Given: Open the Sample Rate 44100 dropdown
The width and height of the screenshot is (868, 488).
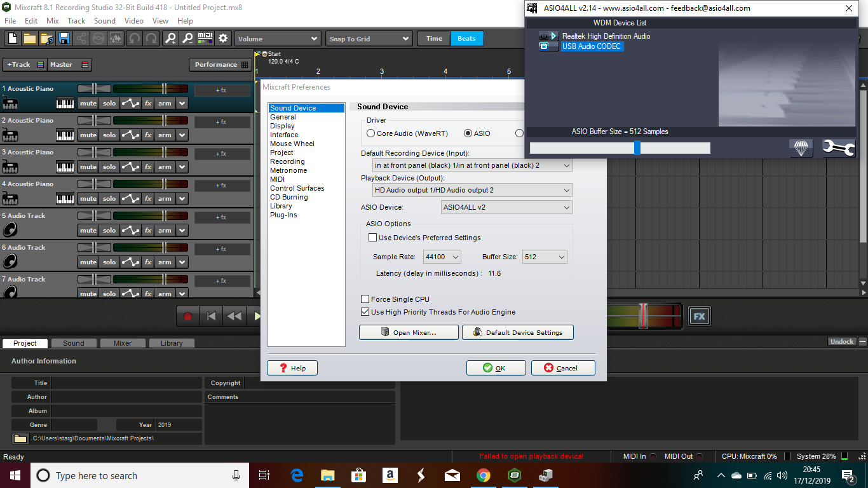Looking at the screenshot, I should 443,257.
